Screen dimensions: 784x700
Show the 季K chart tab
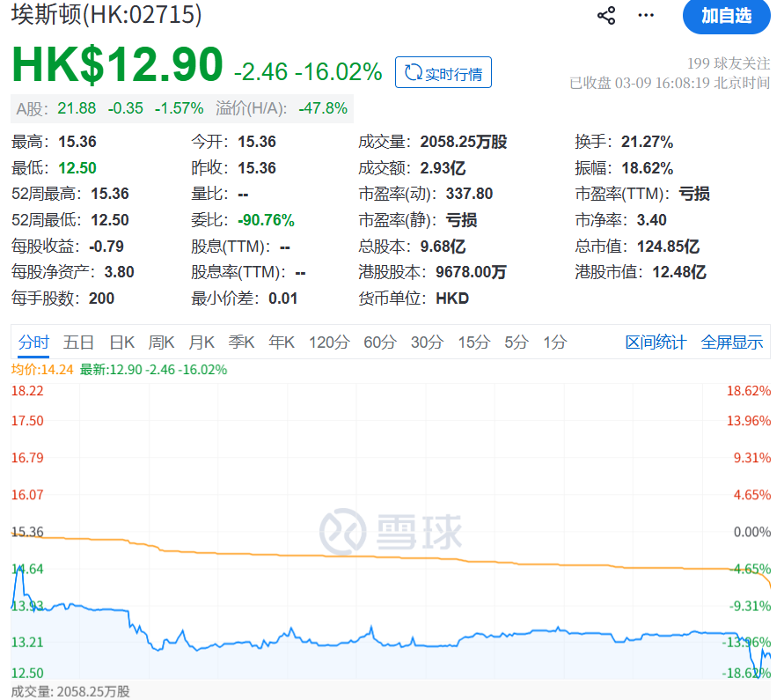(x=241, y=343)
